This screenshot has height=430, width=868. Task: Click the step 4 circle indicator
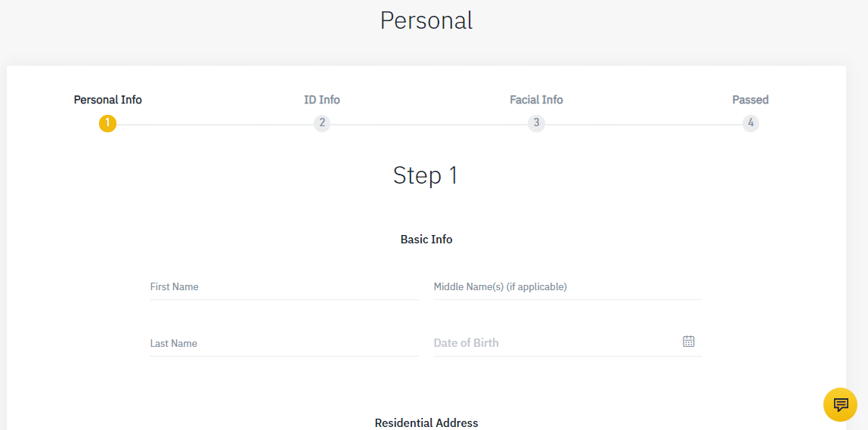[751, 123]
